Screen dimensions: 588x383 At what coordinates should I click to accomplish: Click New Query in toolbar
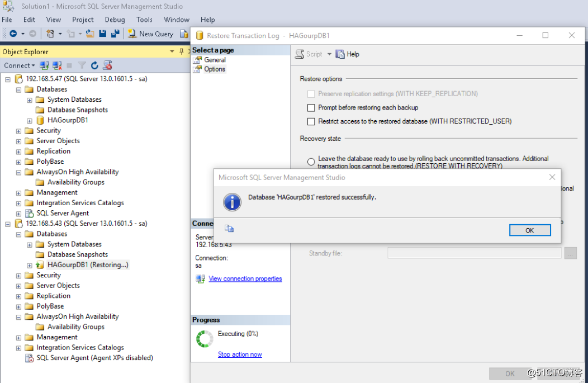tap(151, 34)
